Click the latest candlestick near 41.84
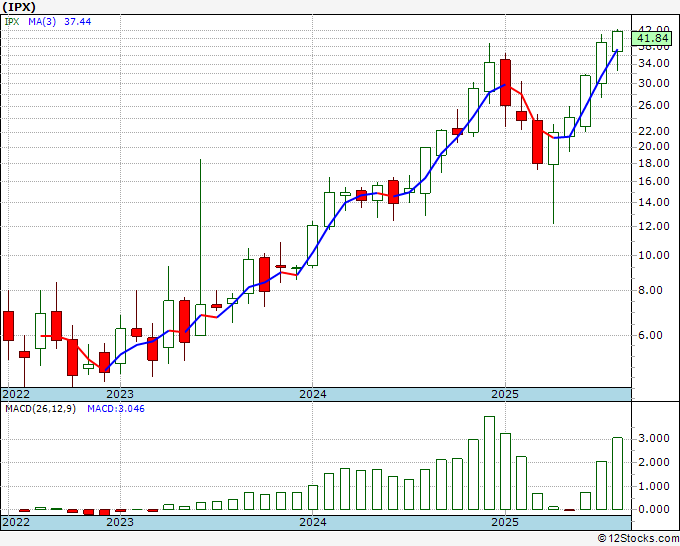The image size is (680, 546). 618,42
